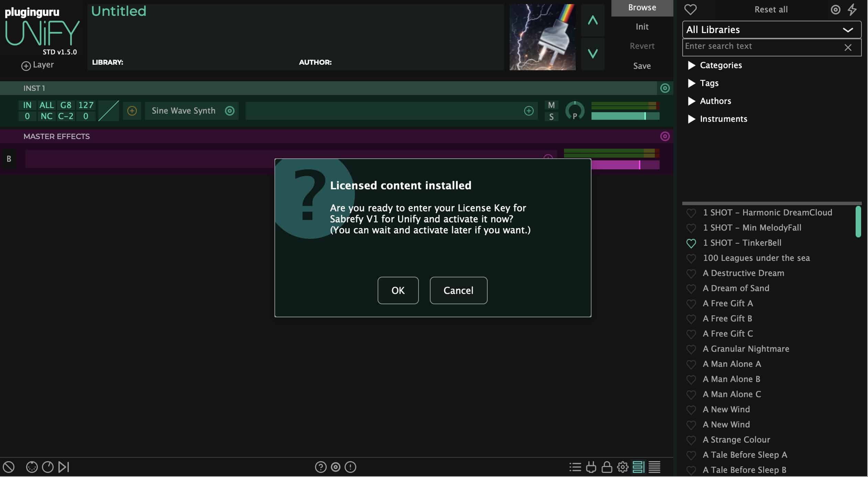The image size is (868, 477).
Task: Cancel the license activation dialog
Action: pos(458,290)
